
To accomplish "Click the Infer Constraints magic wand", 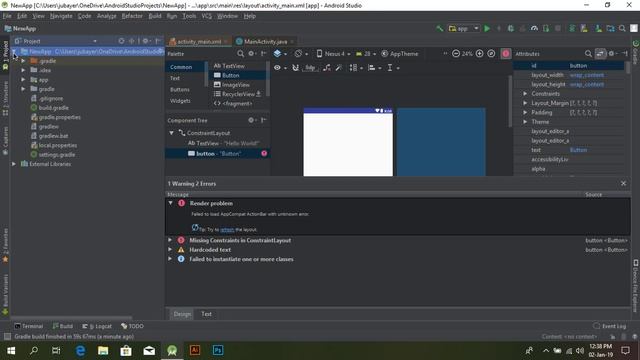I will [x=339, y=68].
